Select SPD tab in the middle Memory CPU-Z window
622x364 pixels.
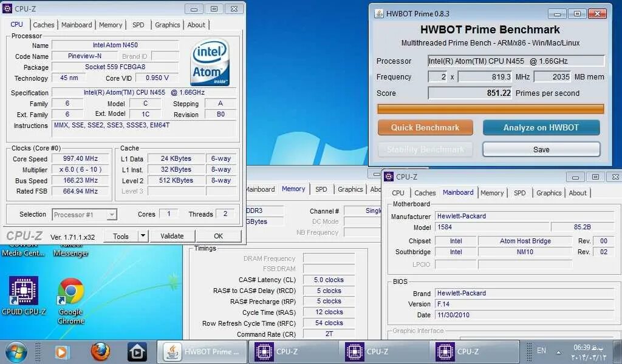[321, 189]
